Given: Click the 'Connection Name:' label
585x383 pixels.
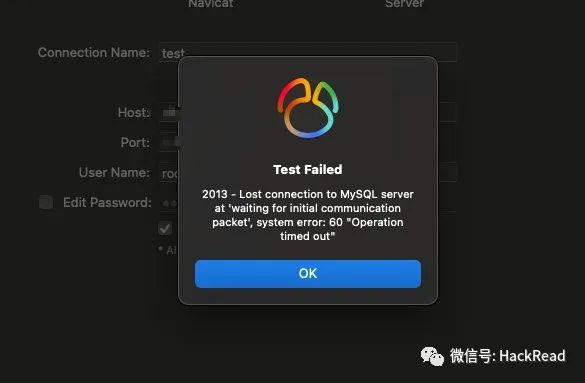Looking at the screenshot, I should coord(94,53).
